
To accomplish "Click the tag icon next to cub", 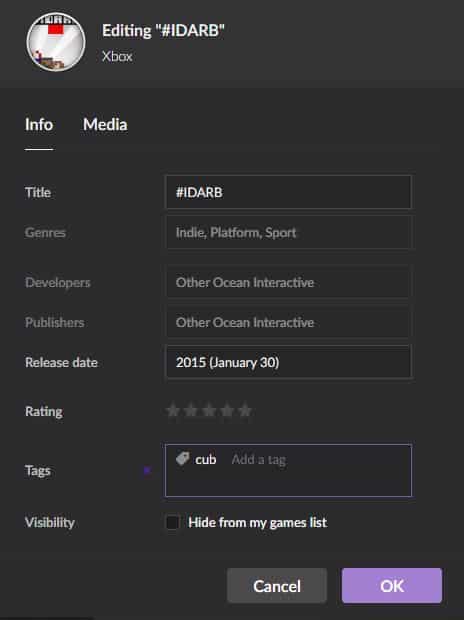I will click(x=182, y=459).
